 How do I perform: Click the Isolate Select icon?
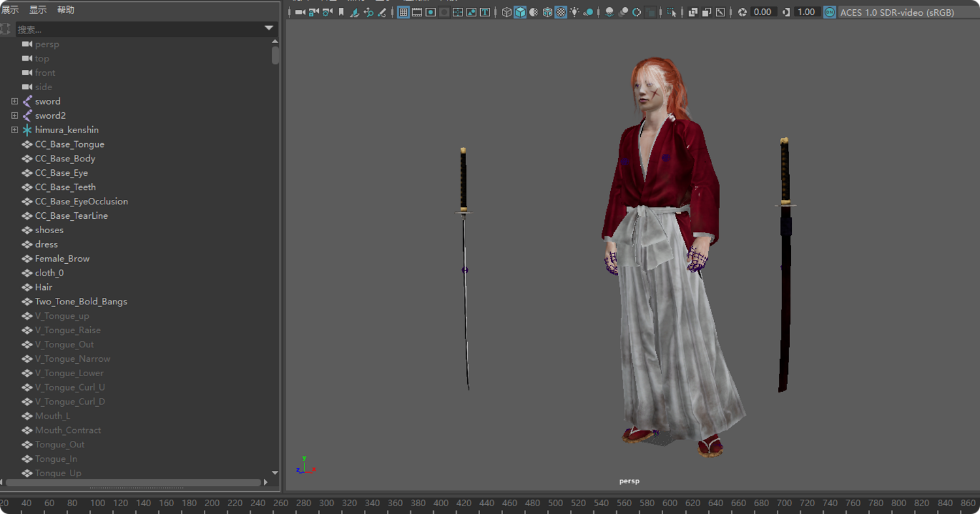click(x=672, y=12)
